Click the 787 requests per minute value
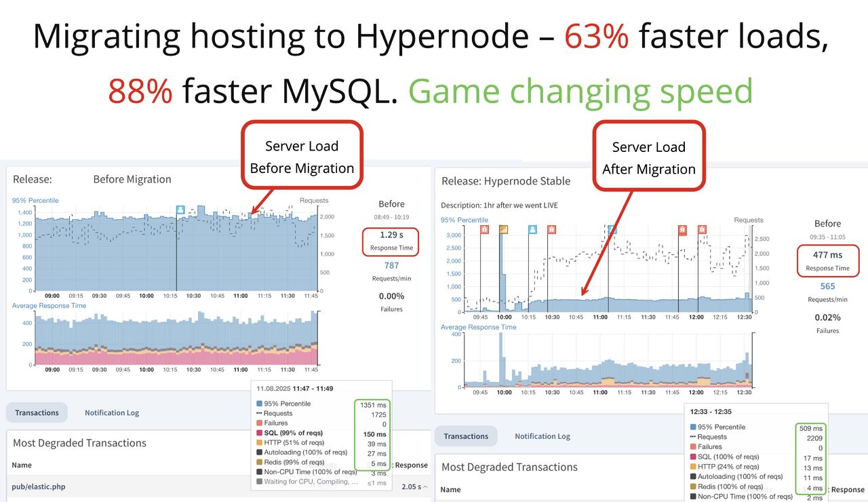 (x=391, y=266)
